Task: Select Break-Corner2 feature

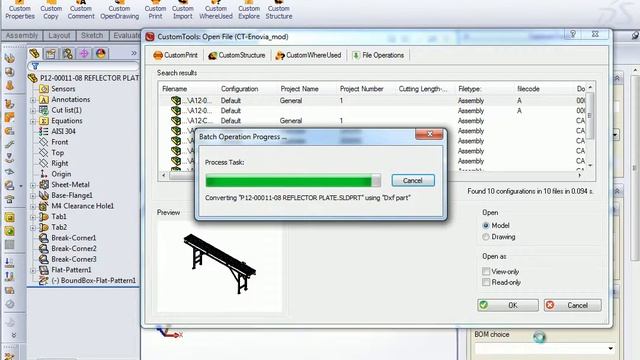Action: click(x=73, y=248)
